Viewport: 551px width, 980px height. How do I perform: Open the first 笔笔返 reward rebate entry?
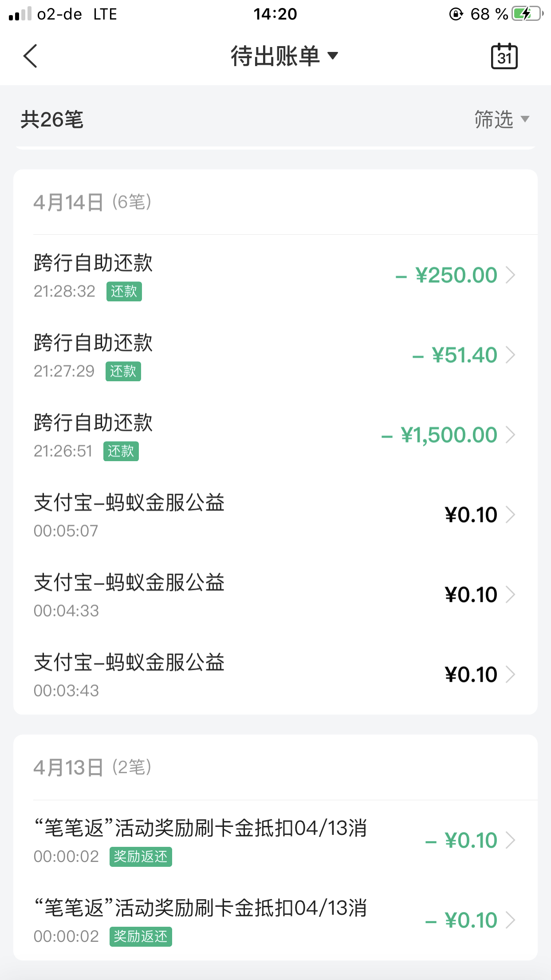click(x=275, y=841)
